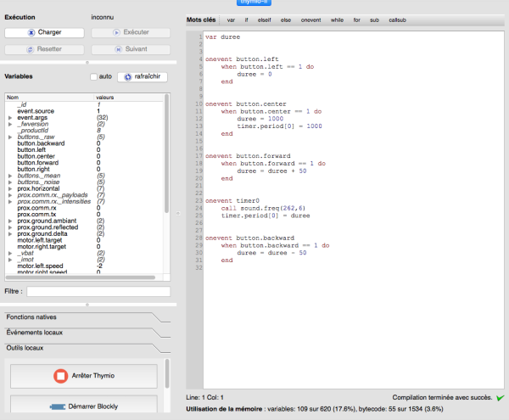
Task: Expand the _imot variable
Action: (10, 260)
